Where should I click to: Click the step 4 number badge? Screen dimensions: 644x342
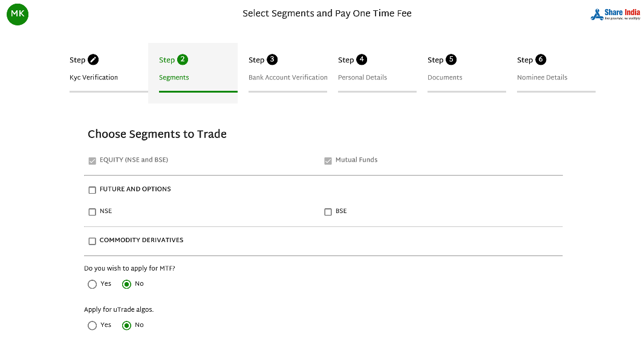(x=362, y=59)
